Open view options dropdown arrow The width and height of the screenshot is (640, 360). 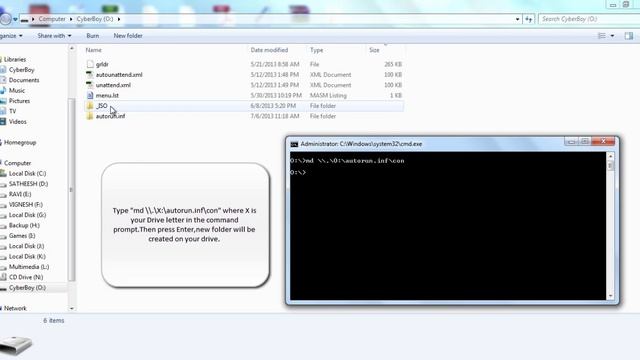(x=612, y=36)
